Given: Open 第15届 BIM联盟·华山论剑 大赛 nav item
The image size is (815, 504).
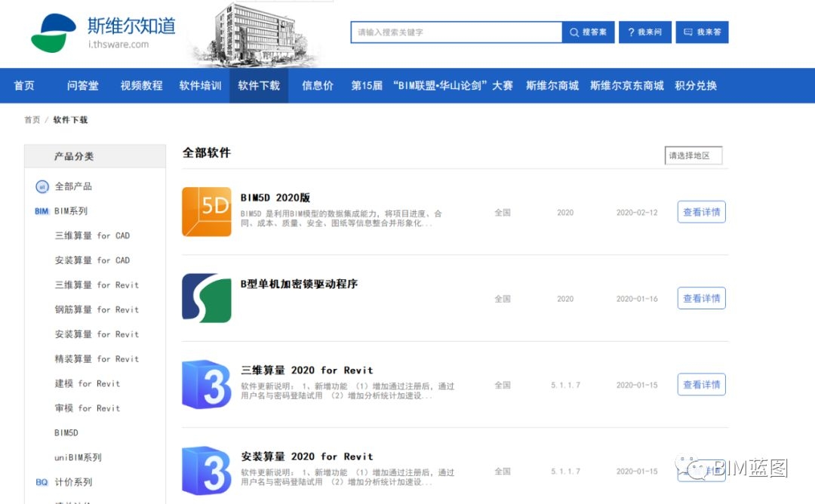Looking at the screenshot, I should click(x=432, y=86).
